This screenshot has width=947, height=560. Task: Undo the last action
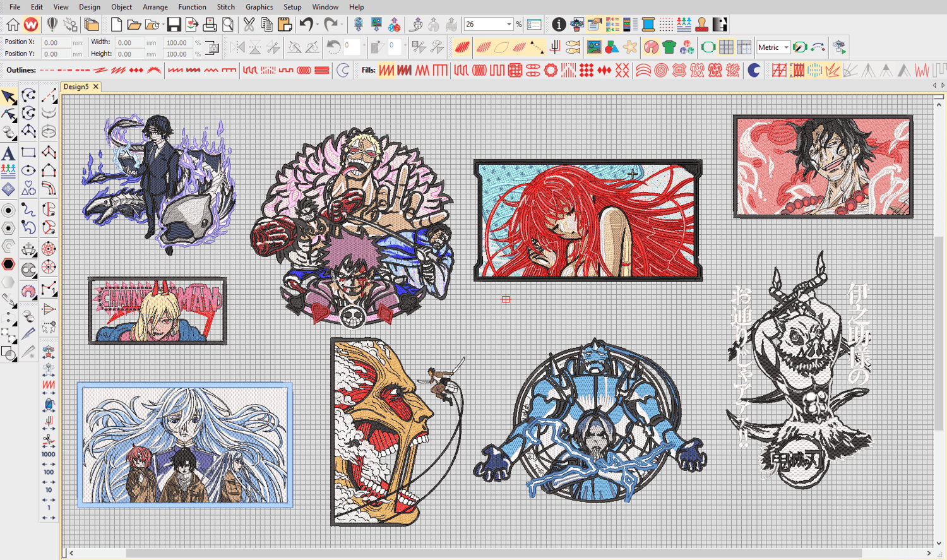point(306,25)
